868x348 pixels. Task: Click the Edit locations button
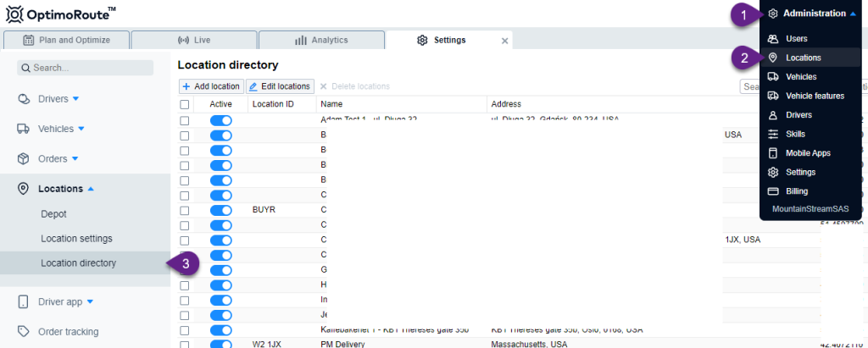(280, 86)
